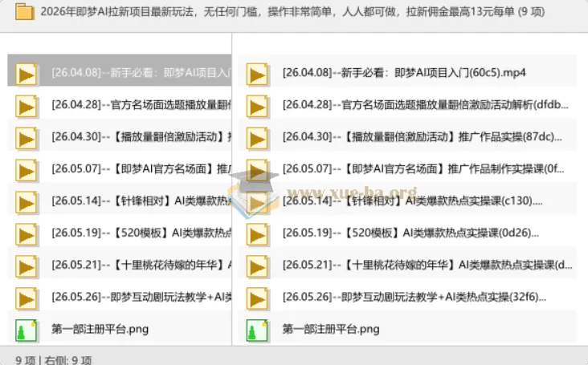588x365 pixels.
Task: Click left pane video icon for [26.05.14] file
Action: pyautogui.click(x=26, y=202)
